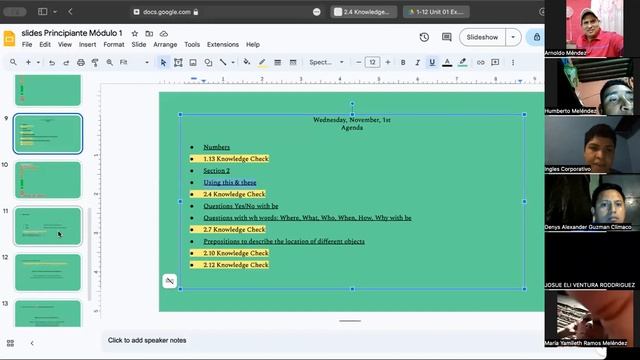Decrease font size with minus
This screenshot has height=360, width=640.
point(358,62)
